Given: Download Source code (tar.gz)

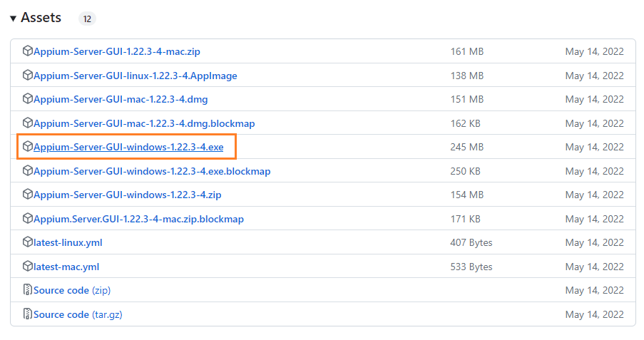Looking at the screenshot, I should (x=78, y=314).
